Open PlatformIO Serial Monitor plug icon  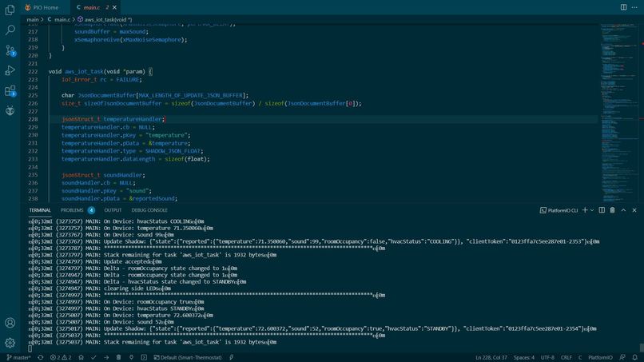131,357
